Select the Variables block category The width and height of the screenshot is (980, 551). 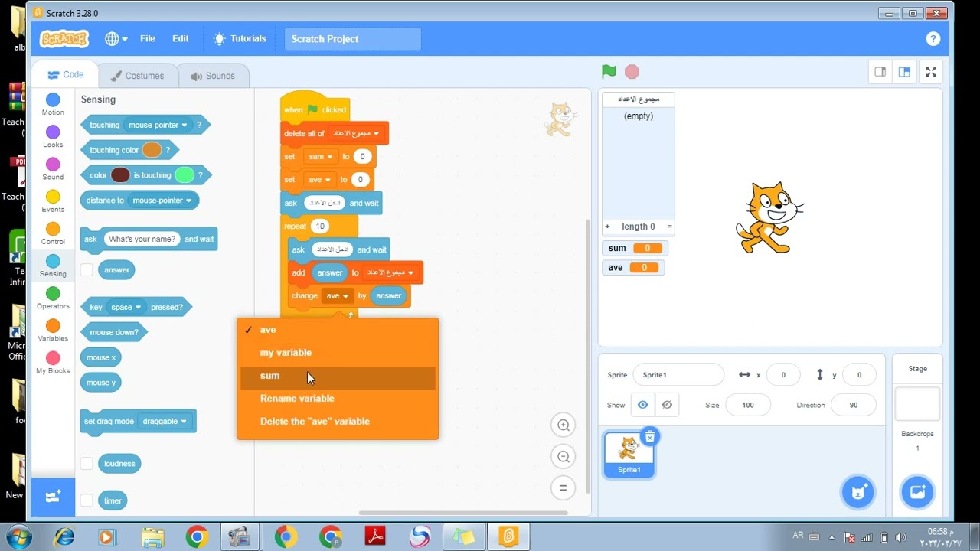coord(53,330)
